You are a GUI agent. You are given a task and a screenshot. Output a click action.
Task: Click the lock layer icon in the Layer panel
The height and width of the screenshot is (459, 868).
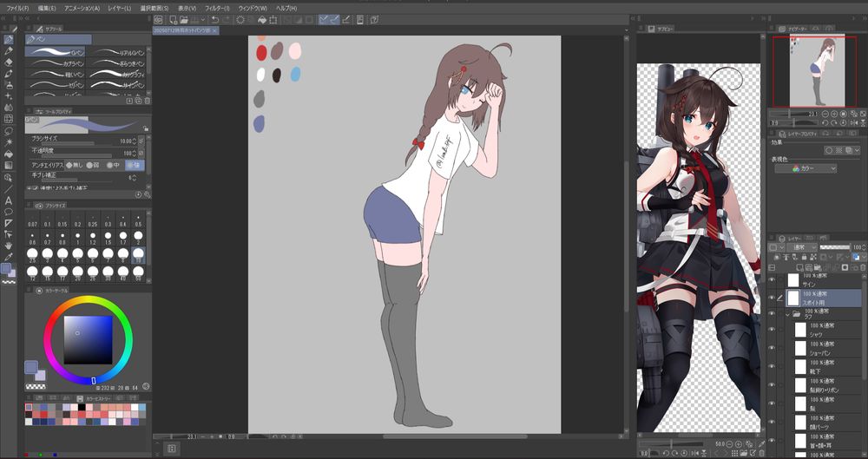pyautogui.click(x=803, y=258)
